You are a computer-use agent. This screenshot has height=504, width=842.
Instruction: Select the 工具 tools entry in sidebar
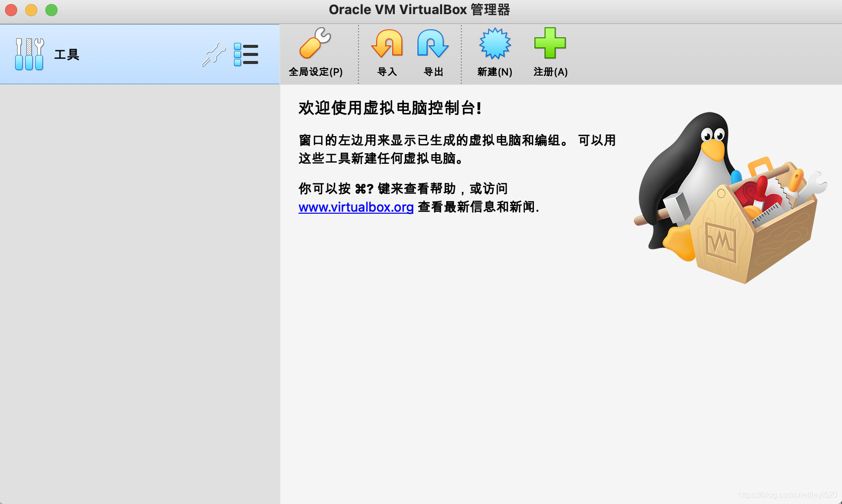pos(140,54)
